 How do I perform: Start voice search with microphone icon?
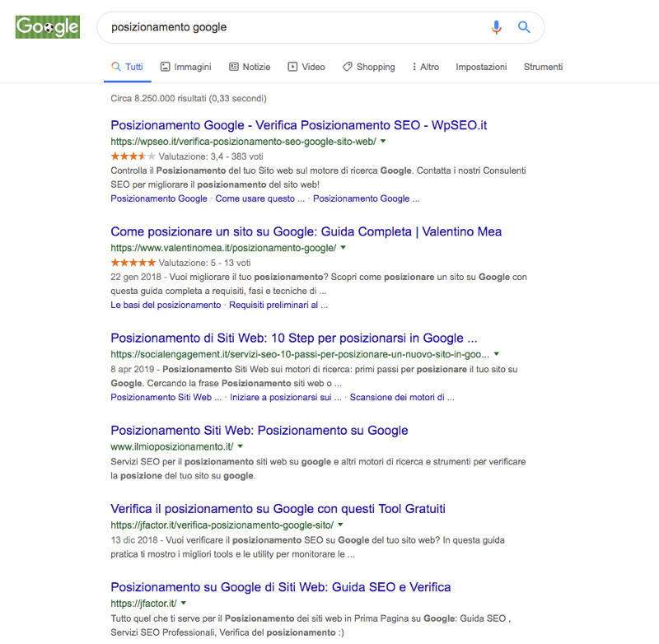pyautogui.click(x=497, y=27)
